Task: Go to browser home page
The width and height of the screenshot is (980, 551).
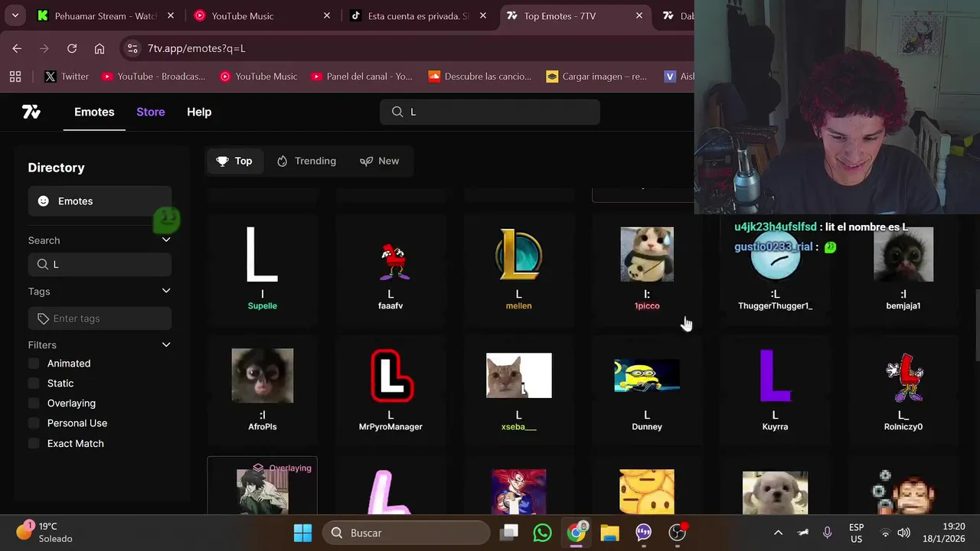Action: click(100, 48)
